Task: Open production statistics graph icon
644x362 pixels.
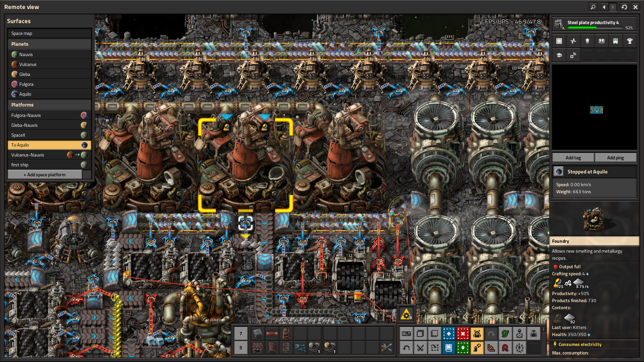Action: click(573, 41)
